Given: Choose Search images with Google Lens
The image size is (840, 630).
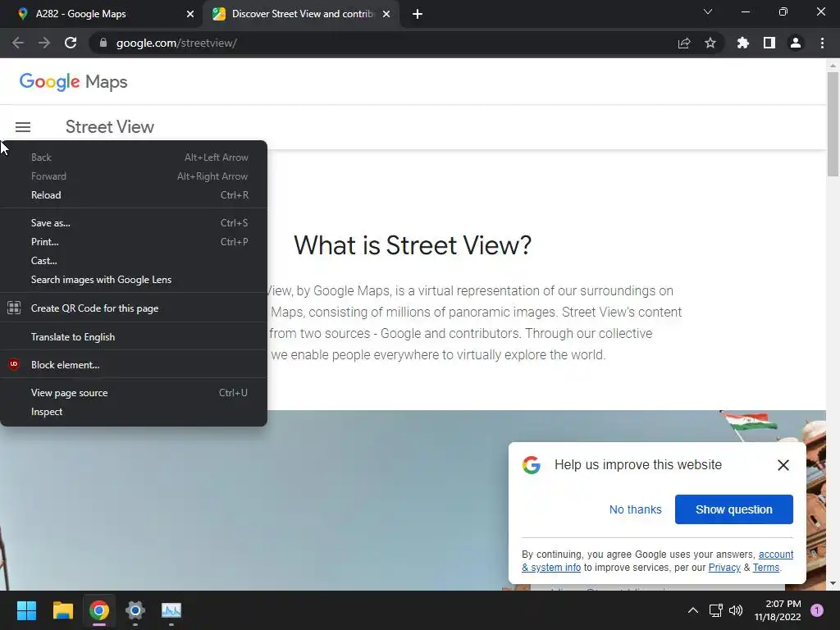Looking at the screenshot, I should (x=134, y=280).
